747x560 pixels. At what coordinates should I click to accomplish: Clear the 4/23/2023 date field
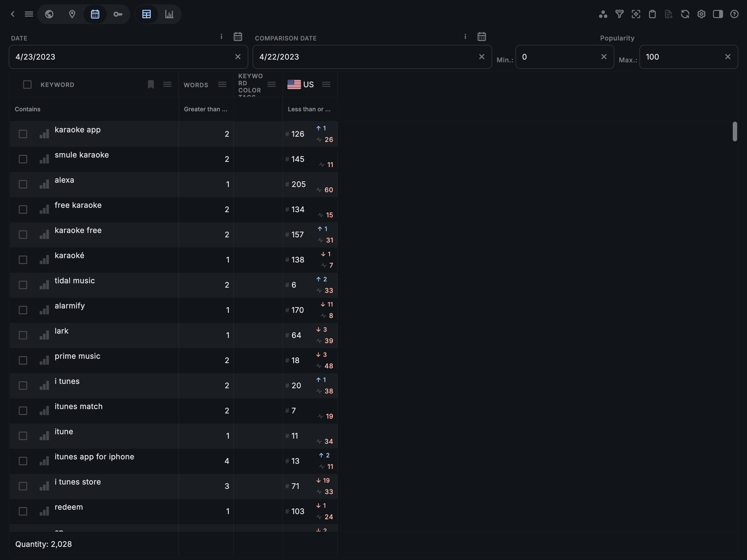point(238,57)
